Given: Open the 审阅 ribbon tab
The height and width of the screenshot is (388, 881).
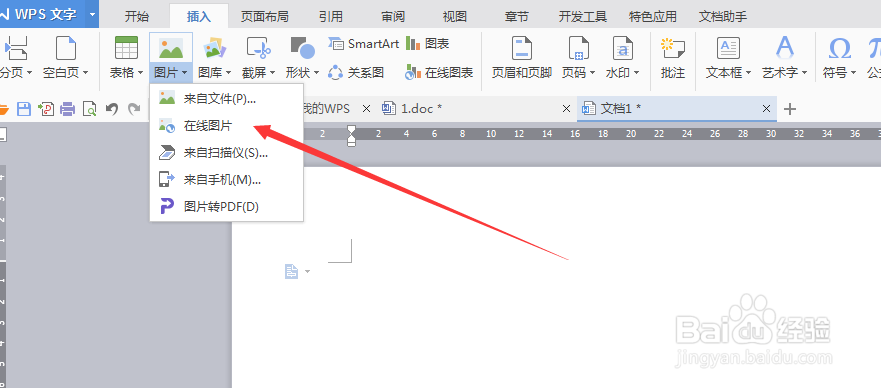Looking at the screenshot, I should (393, 16).
